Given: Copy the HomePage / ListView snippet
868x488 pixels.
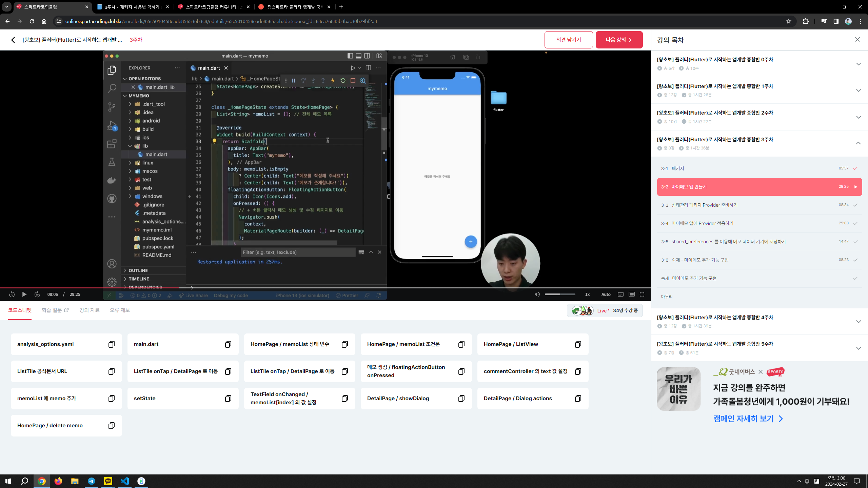Looking at the screenshot, I should pos(578,344).
